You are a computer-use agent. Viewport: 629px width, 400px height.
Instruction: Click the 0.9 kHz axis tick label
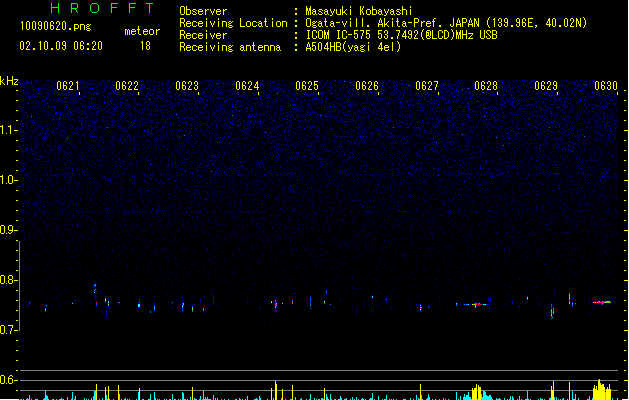[9, 230]
